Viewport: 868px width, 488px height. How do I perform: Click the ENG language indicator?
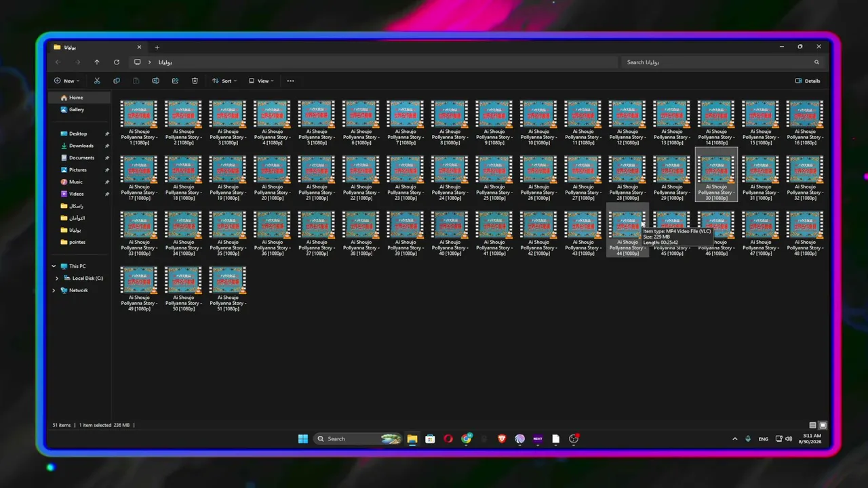coord(764,439)
